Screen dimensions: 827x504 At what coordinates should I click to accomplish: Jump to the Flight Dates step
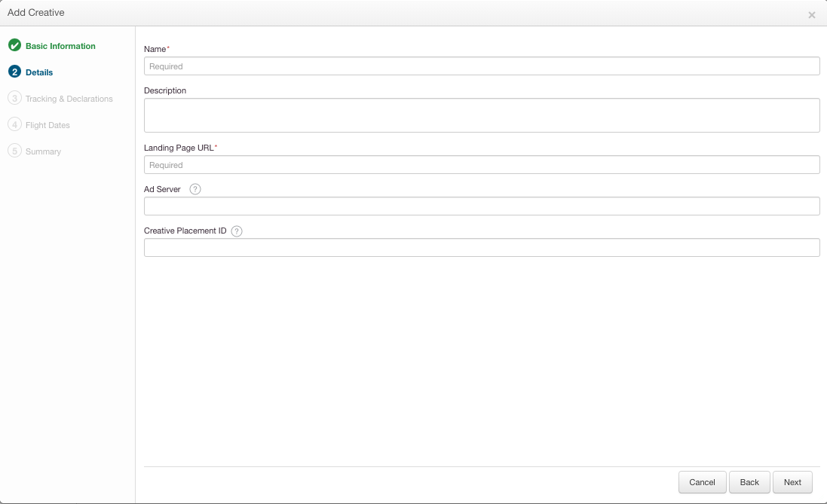point(47,125)
